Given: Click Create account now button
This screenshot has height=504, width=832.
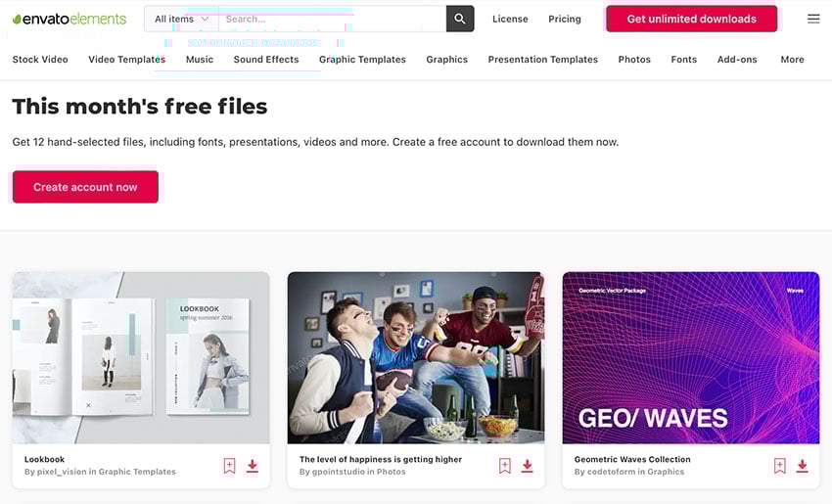Looking at the screenshot, I should pyautogui.click(x=85, y=187).
